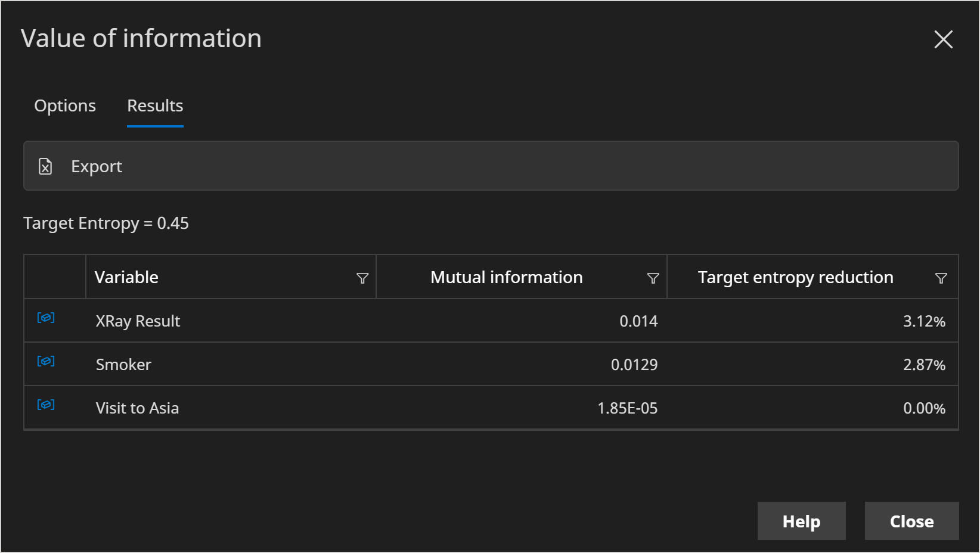The width and height of the screenshot is (980, 553).
Task: Select the Visit to Asia variable name
Action: coord(137,408)
